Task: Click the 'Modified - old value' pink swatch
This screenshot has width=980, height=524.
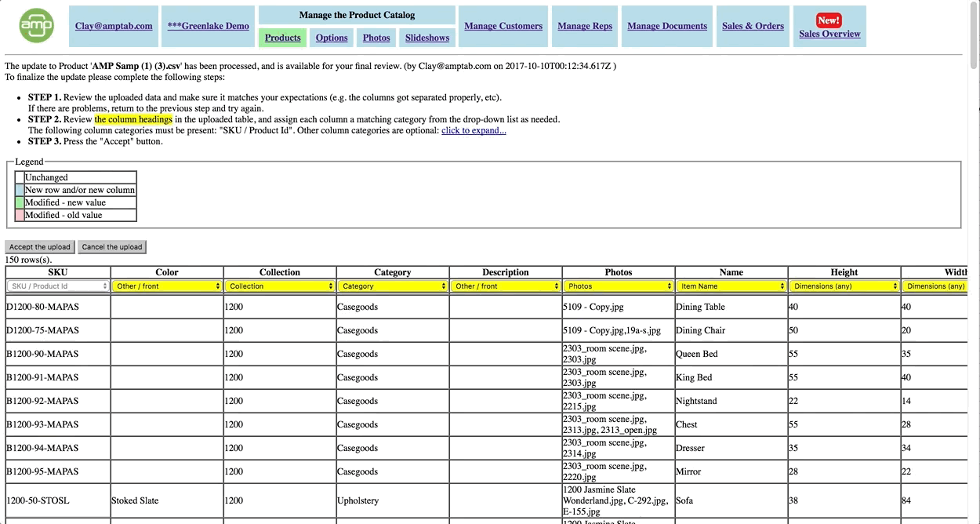Action: pyautogui.click(x=20, y=215)
